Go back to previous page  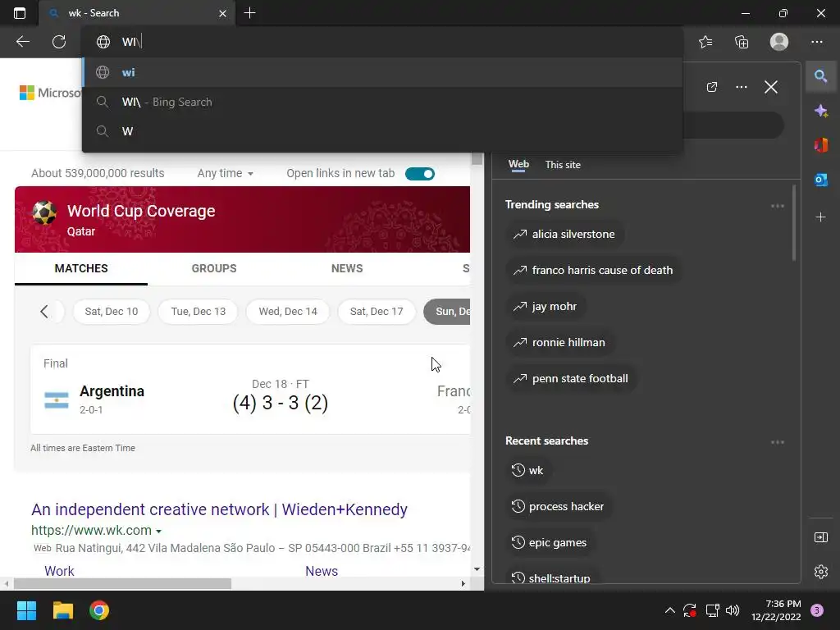[x=23, y=41]
